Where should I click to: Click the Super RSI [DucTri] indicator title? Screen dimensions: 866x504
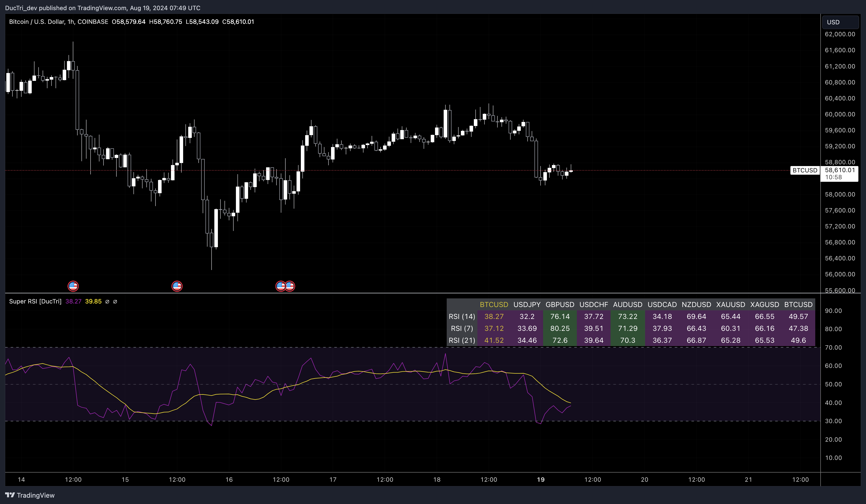pyautogui.click(x=35, y=301)
